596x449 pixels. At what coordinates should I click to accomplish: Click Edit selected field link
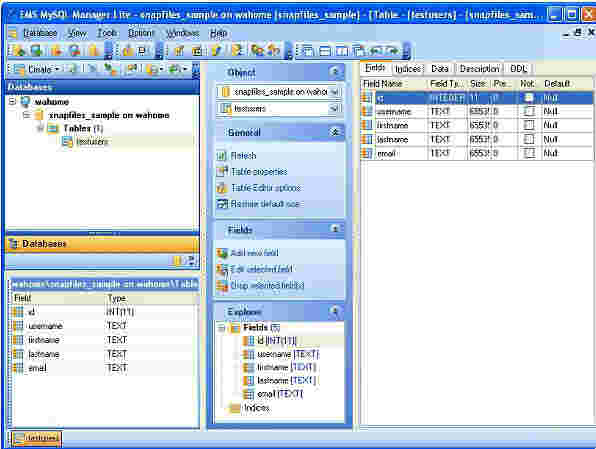262,270
